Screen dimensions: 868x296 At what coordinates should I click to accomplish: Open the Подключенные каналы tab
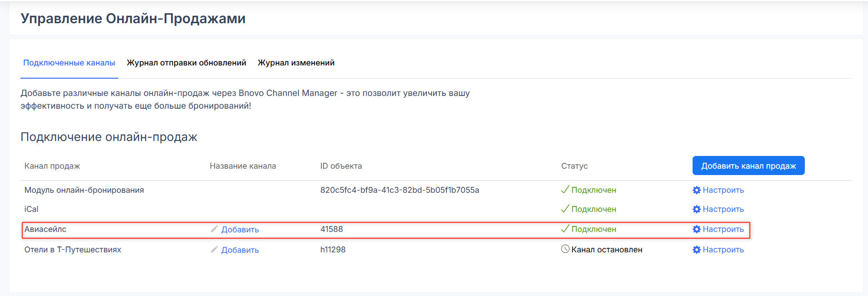click(69, 63)
